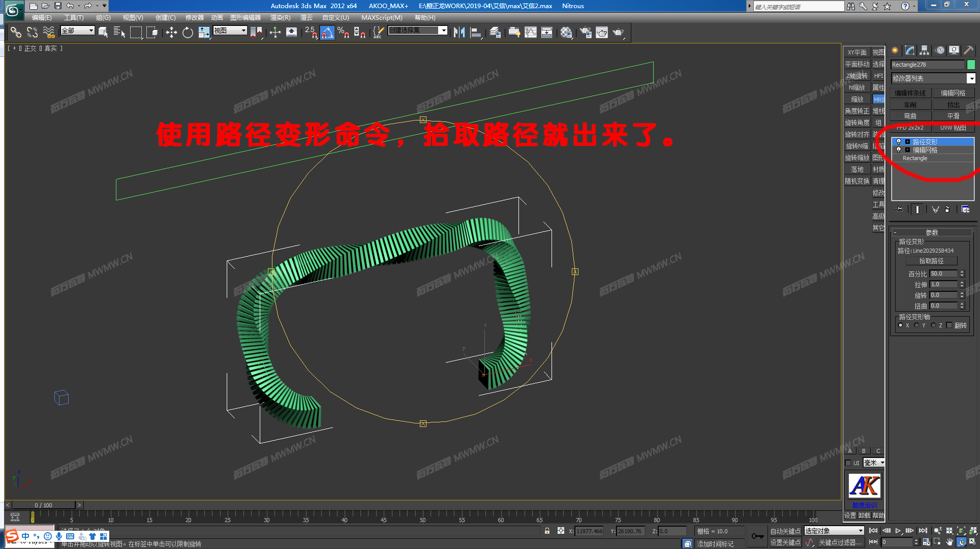
Task: Open the 渲染(R) menu
Action: point(280,18)
